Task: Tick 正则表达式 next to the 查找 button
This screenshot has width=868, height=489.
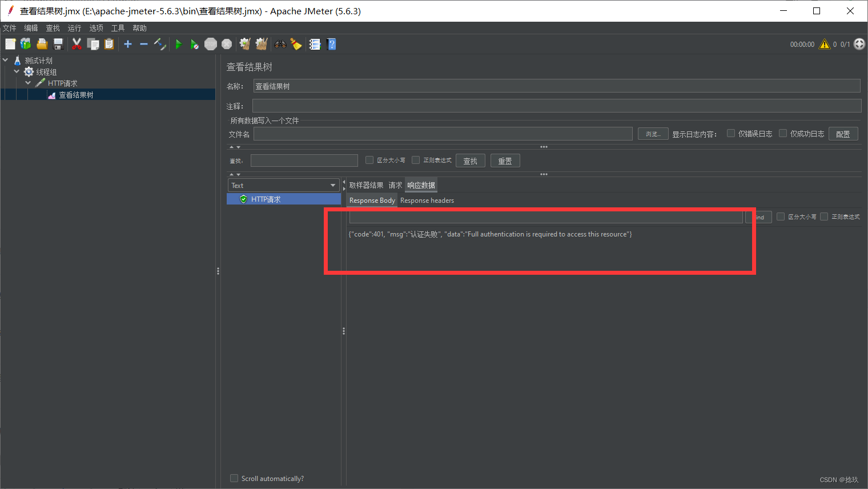Action: [x=416, y=160]
